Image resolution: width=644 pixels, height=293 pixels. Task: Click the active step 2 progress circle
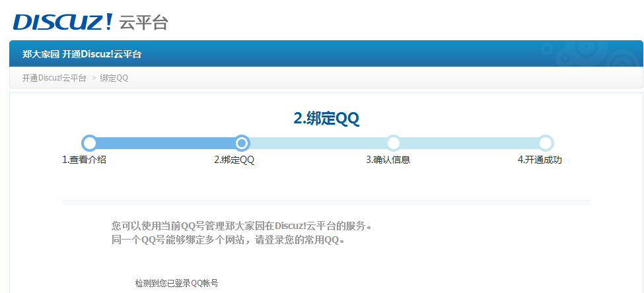(242, 143)
